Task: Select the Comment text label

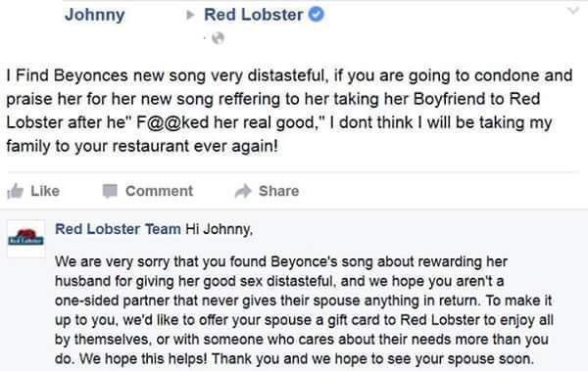Action: click(x=159, y=191)
